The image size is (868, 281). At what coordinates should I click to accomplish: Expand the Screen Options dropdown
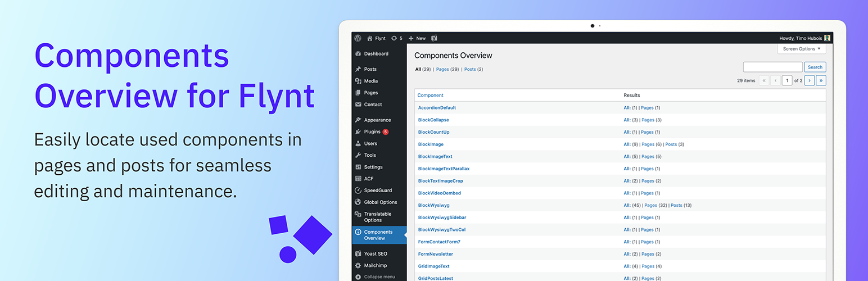802,49
